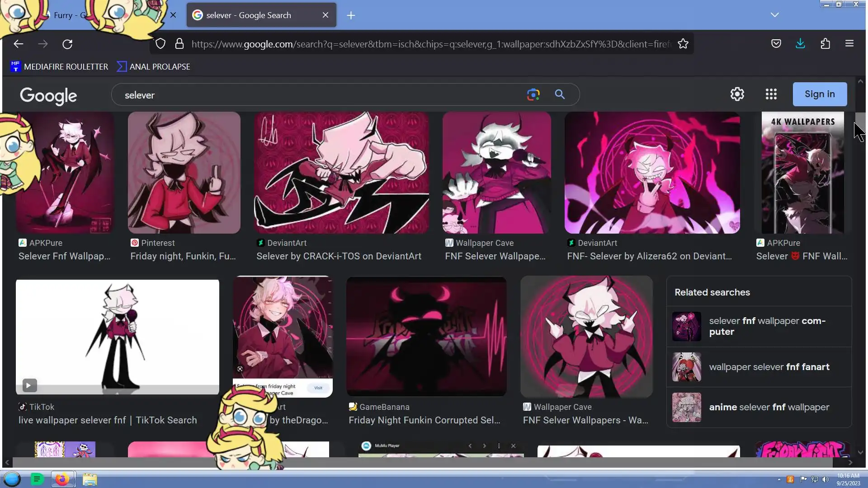Open the Google apps grid icon
This screenshot has width=868, height=488.
tap(771, 94)
